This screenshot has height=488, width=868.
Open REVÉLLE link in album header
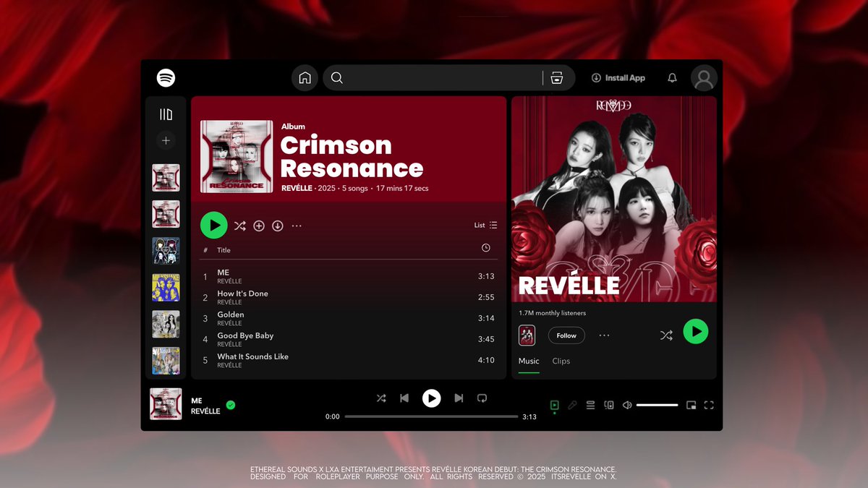click(298, 188)
